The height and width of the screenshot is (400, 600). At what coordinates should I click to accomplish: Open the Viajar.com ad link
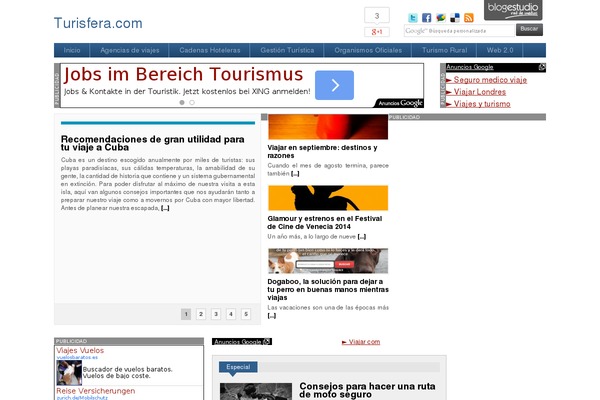pos(364,342)
